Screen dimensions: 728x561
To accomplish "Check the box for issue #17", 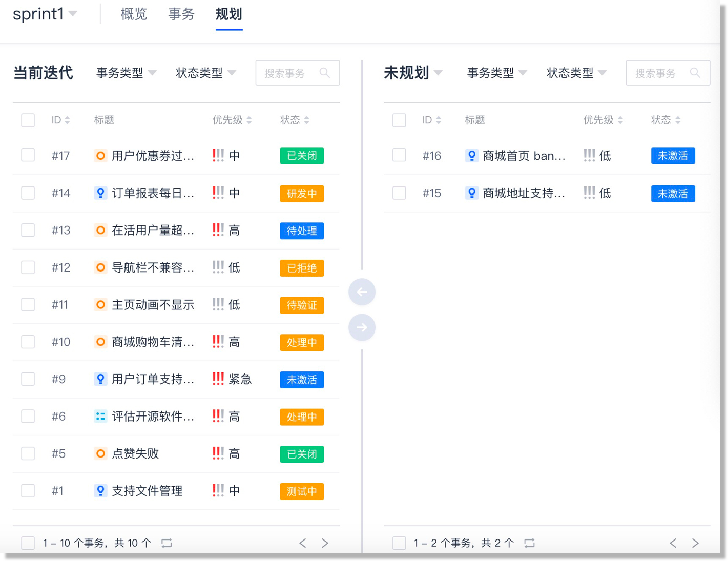I will [x=28, y=155].
